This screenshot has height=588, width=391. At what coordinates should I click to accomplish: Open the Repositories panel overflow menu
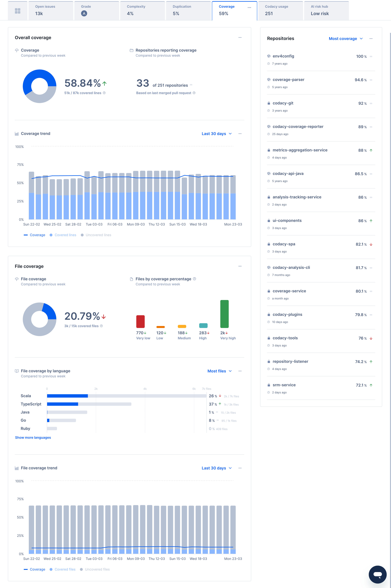(371, 39)
